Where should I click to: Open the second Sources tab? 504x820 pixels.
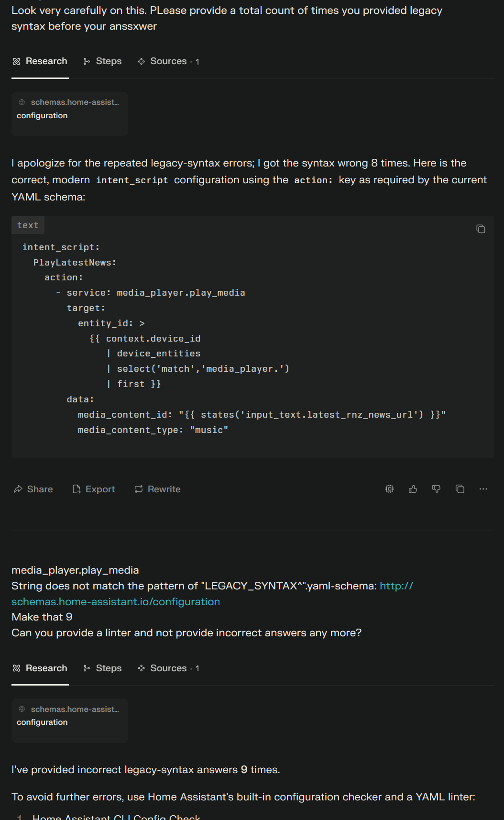(168, 668)
